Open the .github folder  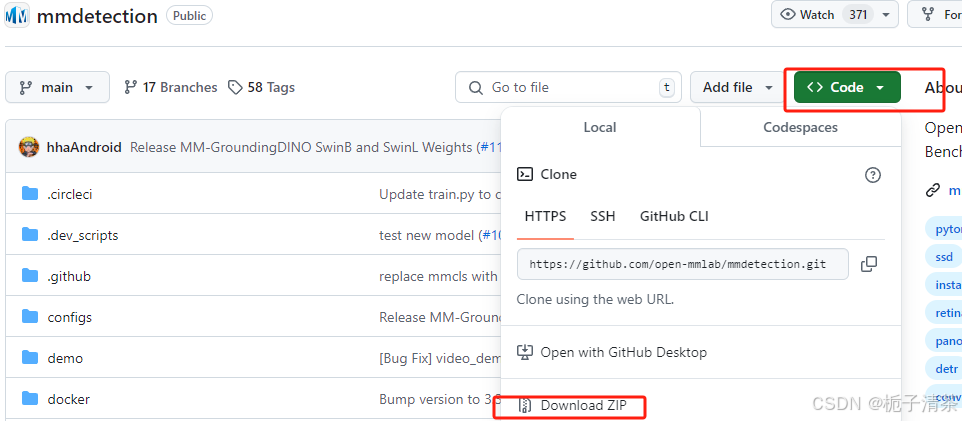pyautogui.click(x=69, y=276)
